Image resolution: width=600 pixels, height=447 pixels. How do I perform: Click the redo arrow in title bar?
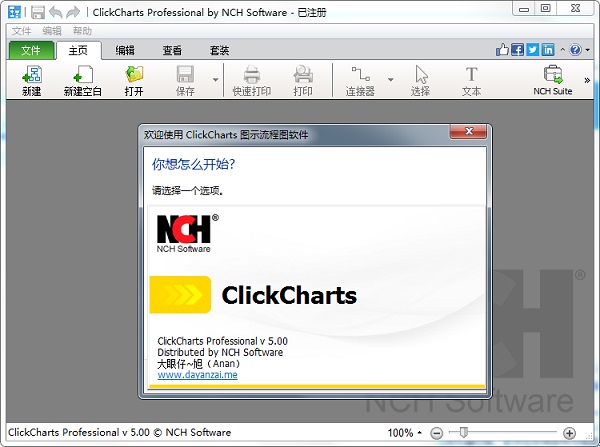(73, 12)
